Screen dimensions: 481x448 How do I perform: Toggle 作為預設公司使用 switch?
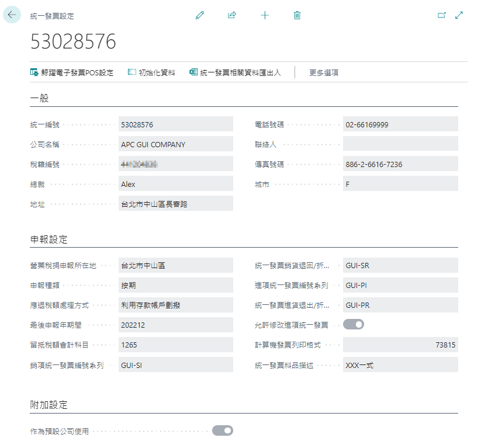click(x=223, y=430)
